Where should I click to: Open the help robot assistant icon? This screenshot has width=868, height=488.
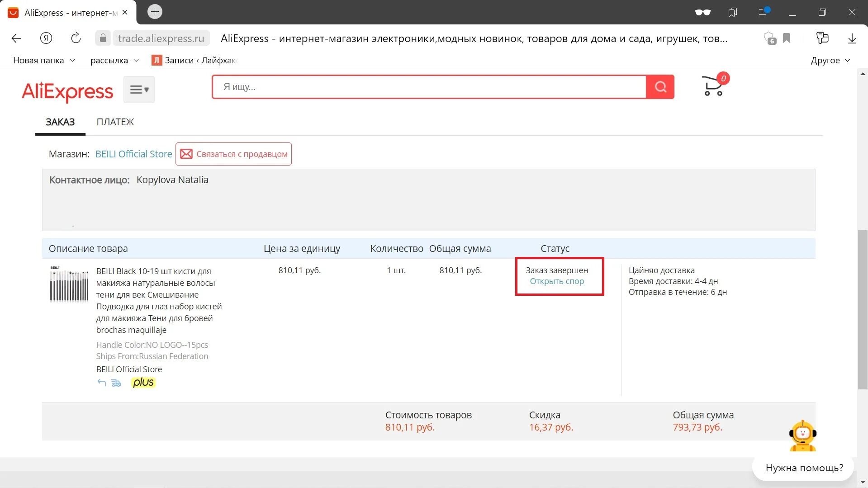[x=802, y=436]
